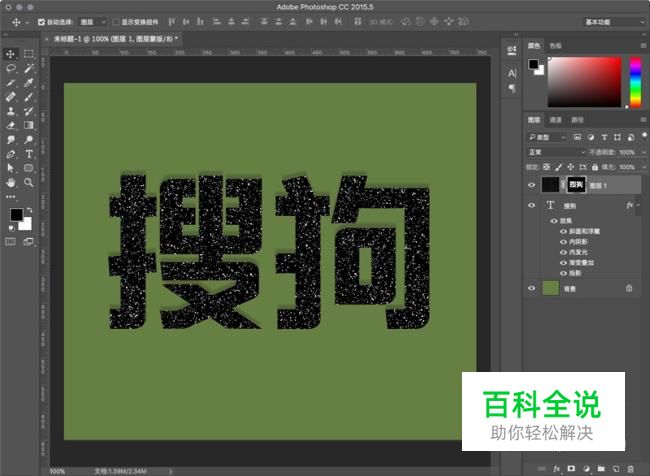This screenshot has height=476, width=650.
Task: Open the Color panel flyout menu
Action: (x=643, y=45)
